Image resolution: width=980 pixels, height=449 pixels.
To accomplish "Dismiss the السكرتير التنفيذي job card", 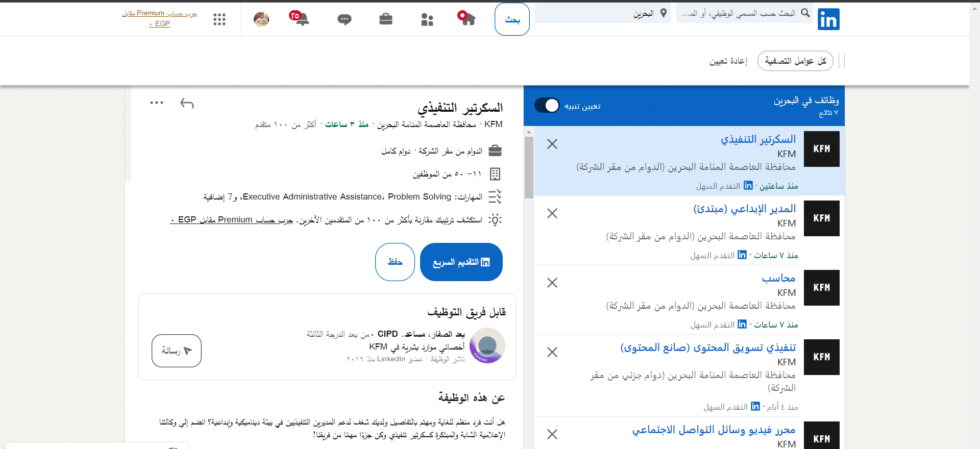I will pos(552,144).
